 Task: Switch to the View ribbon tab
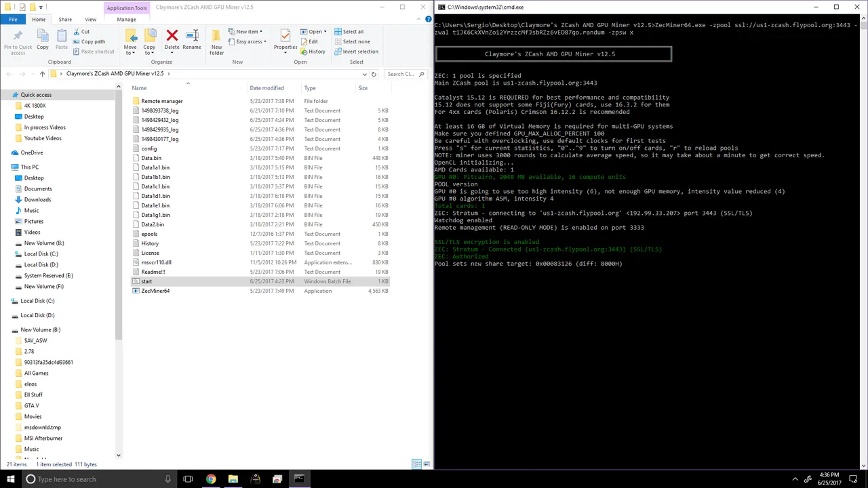click(90, 19)
